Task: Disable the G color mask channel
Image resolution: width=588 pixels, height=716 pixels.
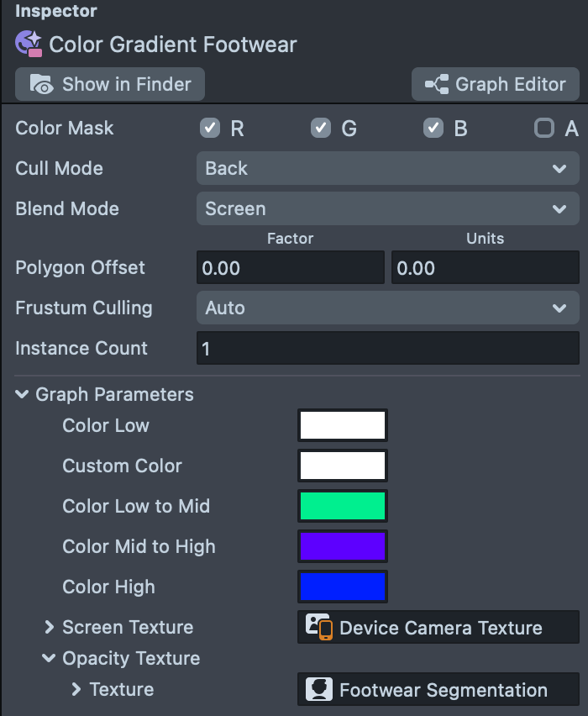Action: [321, 128]
